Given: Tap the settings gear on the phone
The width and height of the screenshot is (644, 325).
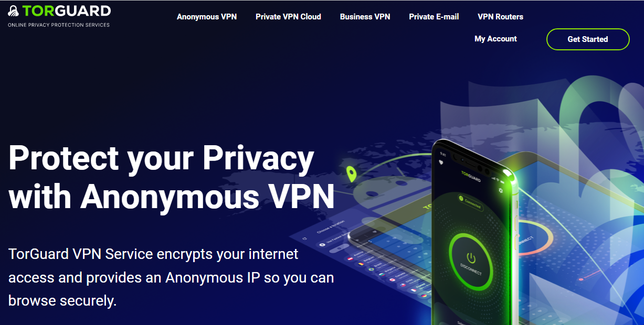Looking at the screenshot, I should click(x=501, y=191).
